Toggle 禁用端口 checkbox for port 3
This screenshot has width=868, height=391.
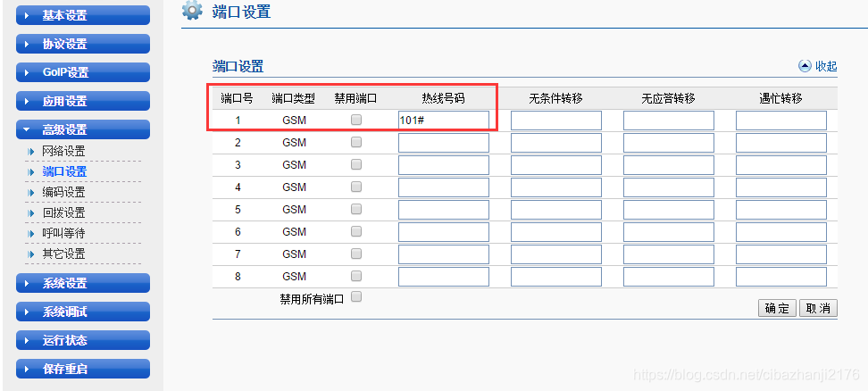(356, 164)
